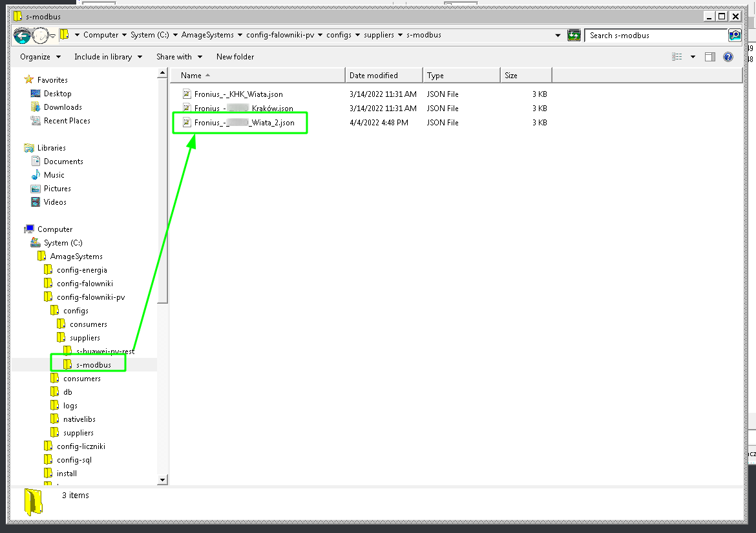
Task: Click configs segment in the address path
Action: pos(339,35)
